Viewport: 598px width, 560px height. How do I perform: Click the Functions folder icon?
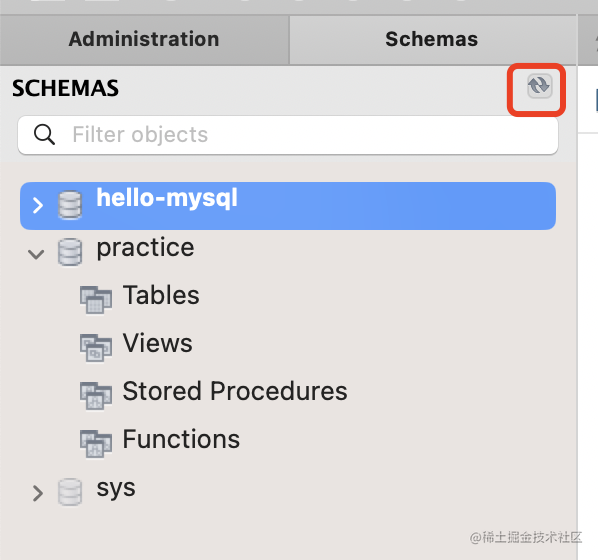(x=96, y=444)
